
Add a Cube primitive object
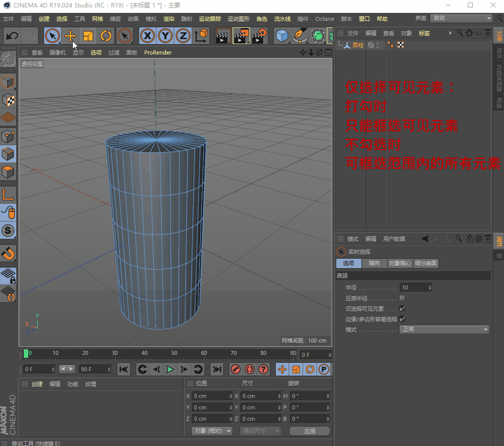[x=282, y=36]
